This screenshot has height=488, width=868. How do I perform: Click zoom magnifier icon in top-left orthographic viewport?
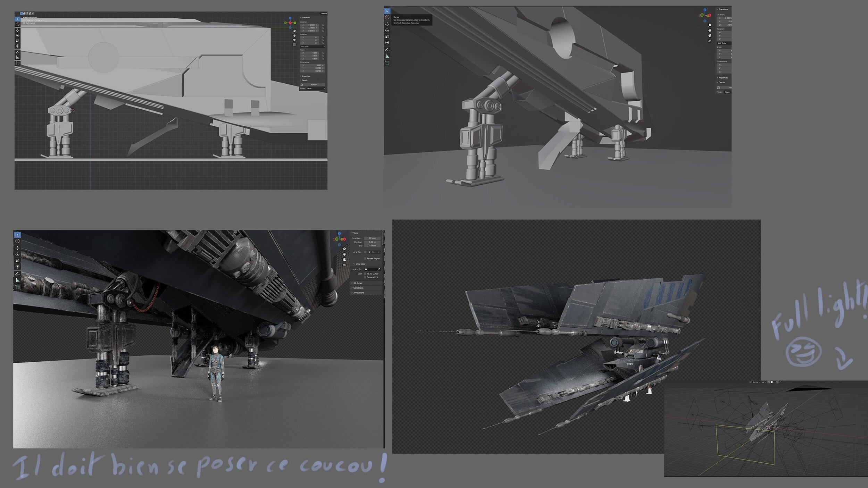(294, 31)
